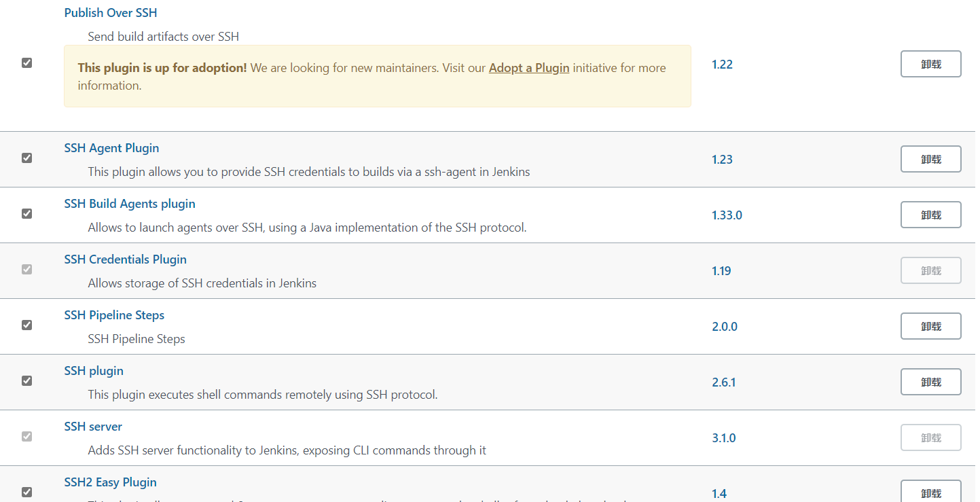The width and height of the screenshot is (980, 502).
Task: Uncheck the SSH Pipeline Steps checkbox
Action: tap(26, 325)
